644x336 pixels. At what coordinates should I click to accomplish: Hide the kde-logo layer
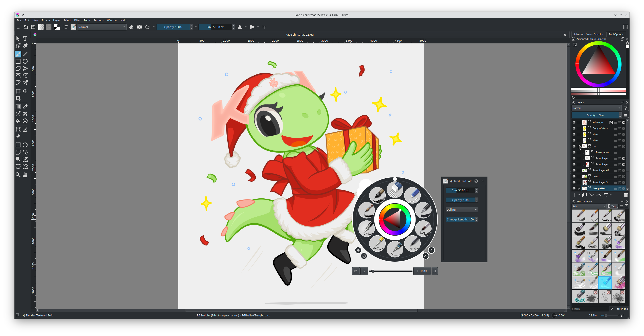pyautogui.click(x=574, y=122)
